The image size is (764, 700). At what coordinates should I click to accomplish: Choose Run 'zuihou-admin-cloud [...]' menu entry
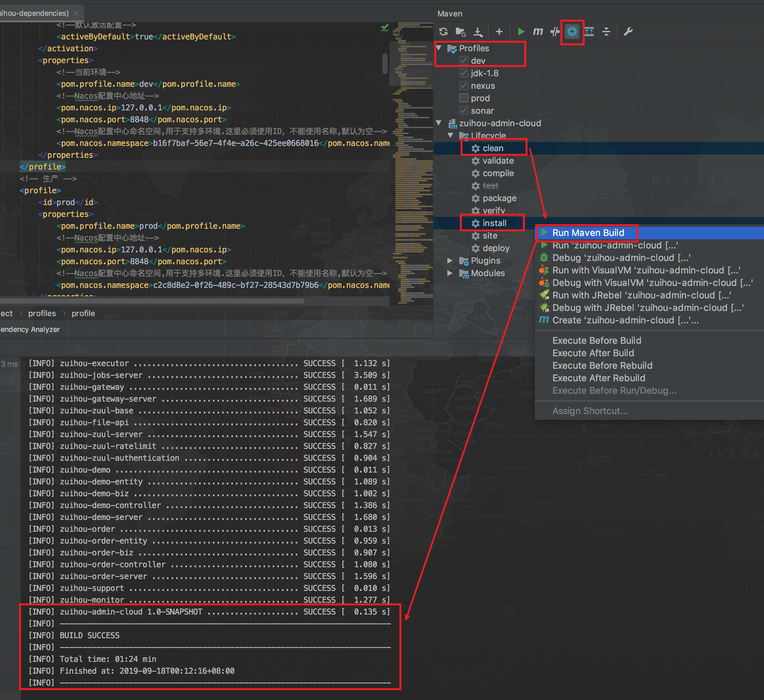coord(650,245)
